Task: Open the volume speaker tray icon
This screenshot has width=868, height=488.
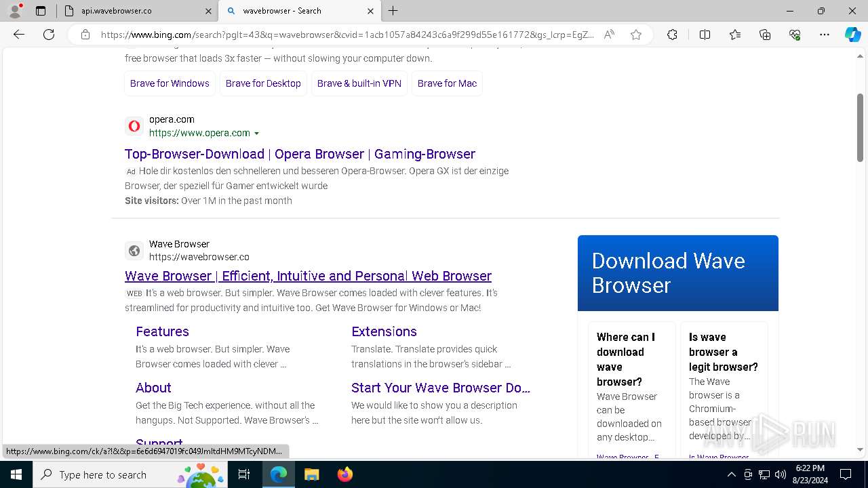Action: (x=781, y=474)
